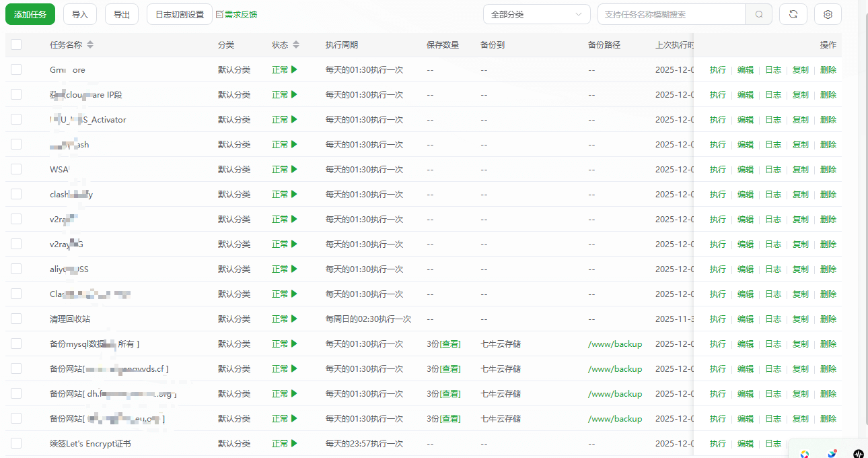Image resolution: width=868 pixels, height=458 pixels.
Task: Check the select-all checkbox in table header
Action: (16, 44)
